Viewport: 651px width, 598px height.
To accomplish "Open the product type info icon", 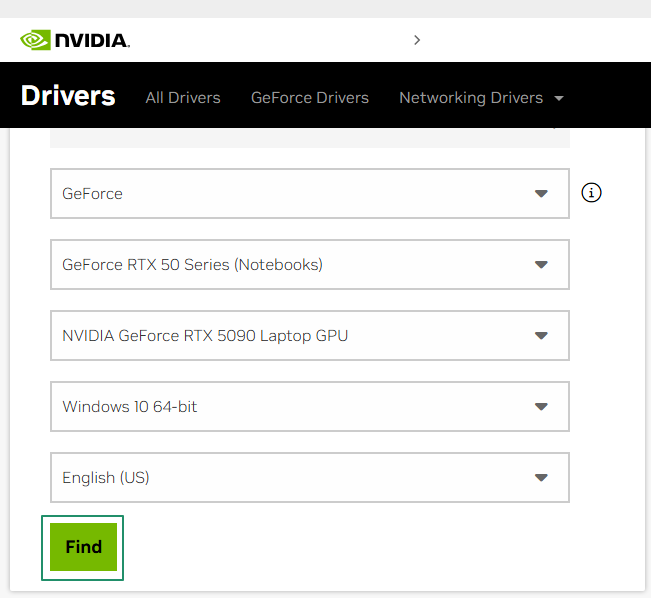I will (591, 193).
